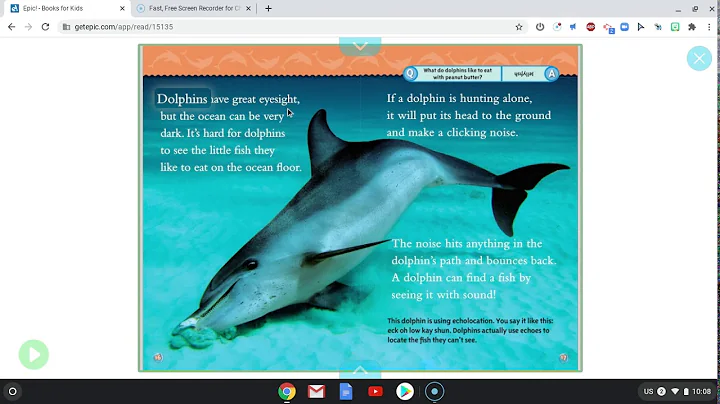Click the extension with blue 2 badge
Screen dimensions: 720x404
pyautogui.click(x=608, y=28)
